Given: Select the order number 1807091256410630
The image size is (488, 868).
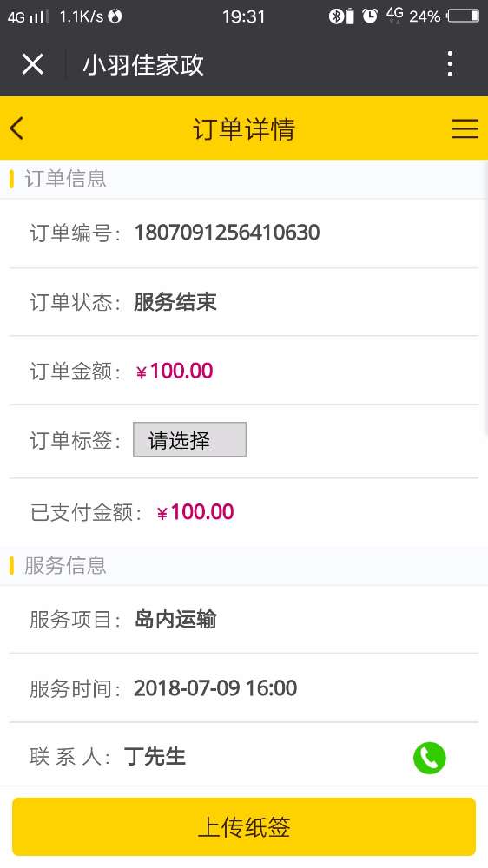Looking at the screenshot, I should point(228,233).
